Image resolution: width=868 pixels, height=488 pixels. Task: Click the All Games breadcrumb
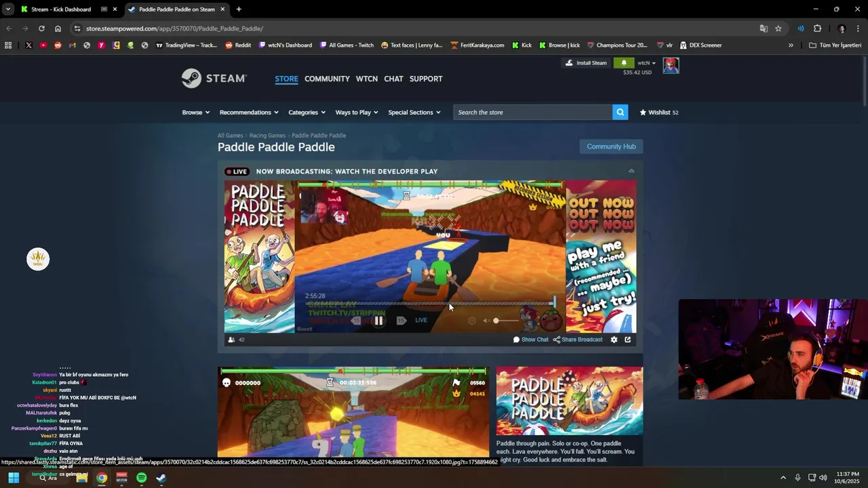click(x=230, y=136)
